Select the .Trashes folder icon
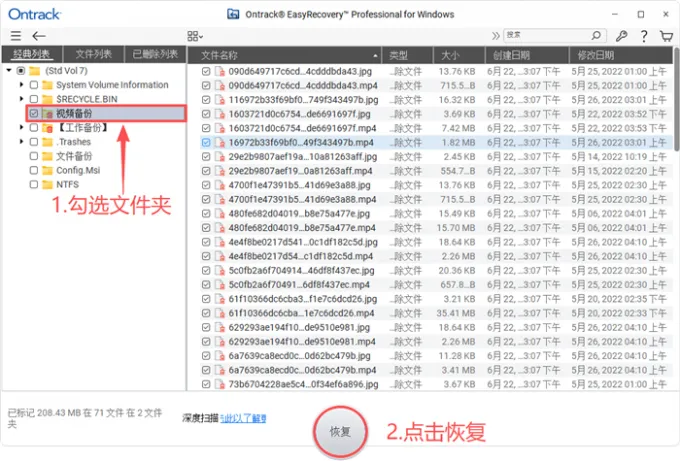Viewport: 680px width, 461px height. (47, 142)
